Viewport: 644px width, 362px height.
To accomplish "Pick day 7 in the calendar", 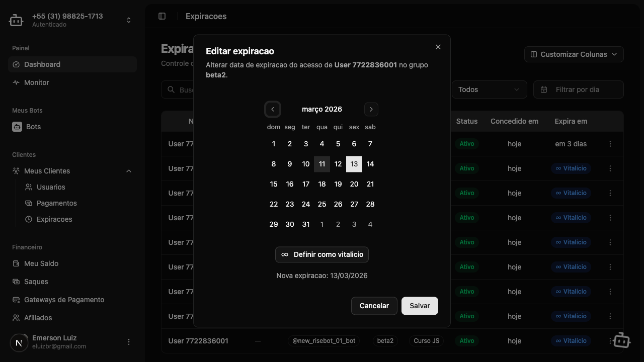I will pyautogui.click(x=370, y=144).
